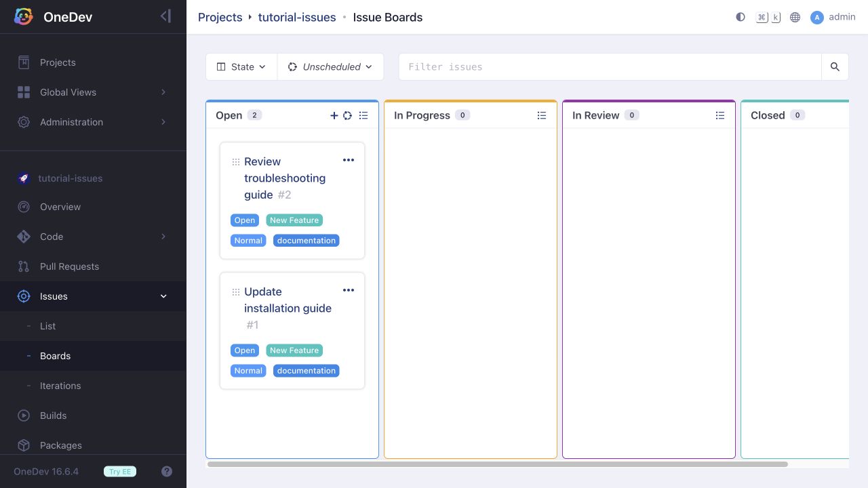Click the Global Views grid icon

[24, 92]
